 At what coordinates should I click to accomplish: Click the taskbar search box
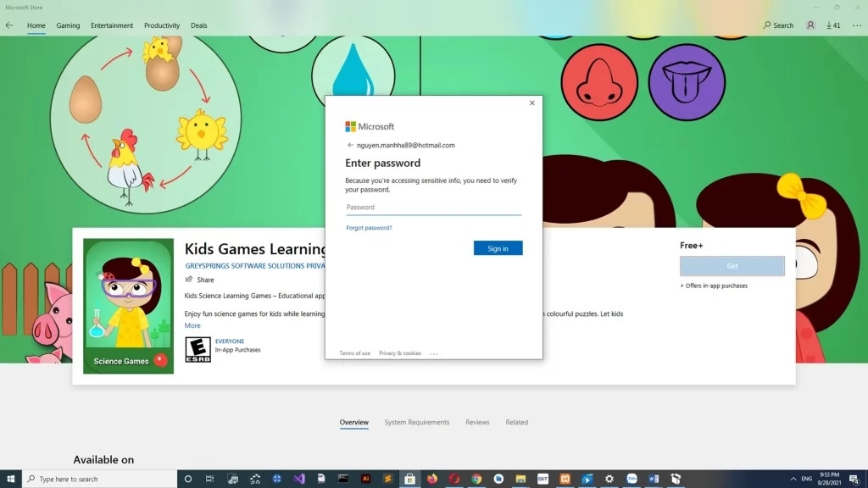click(100, 479)
